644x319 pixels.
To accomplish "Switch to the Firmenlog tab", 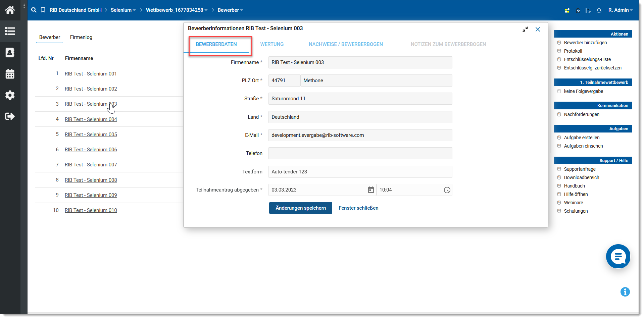I will (x=81, y=37).
